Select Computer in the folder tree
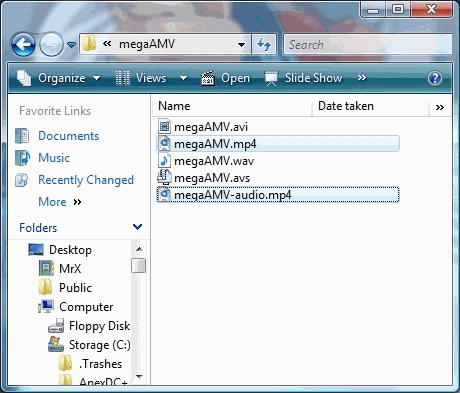This screenshot has width=460, height=393. click(86, 307)
